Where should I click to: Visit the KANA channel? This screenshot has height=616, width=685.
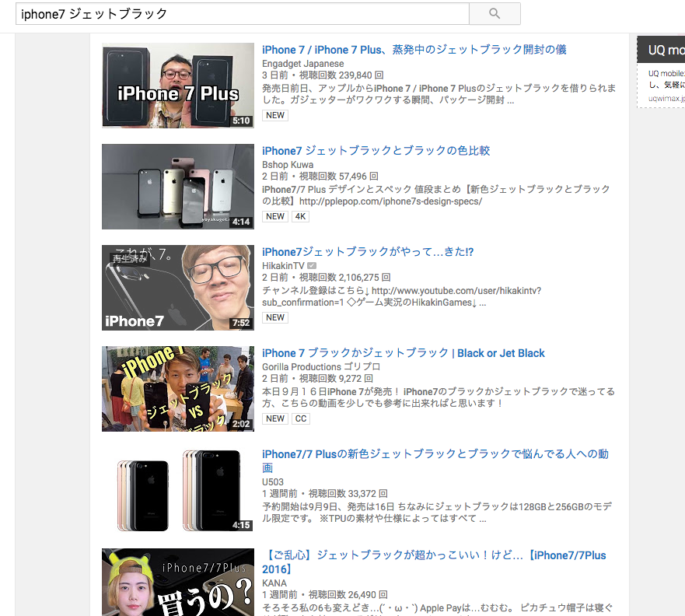tap(274, 583)
